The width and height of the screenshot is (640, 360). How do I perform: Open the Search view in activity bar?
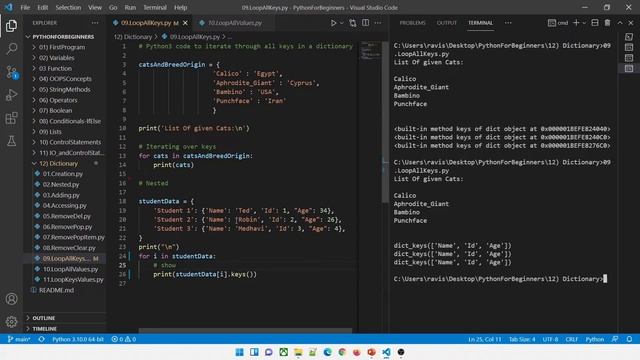(11, 49)
